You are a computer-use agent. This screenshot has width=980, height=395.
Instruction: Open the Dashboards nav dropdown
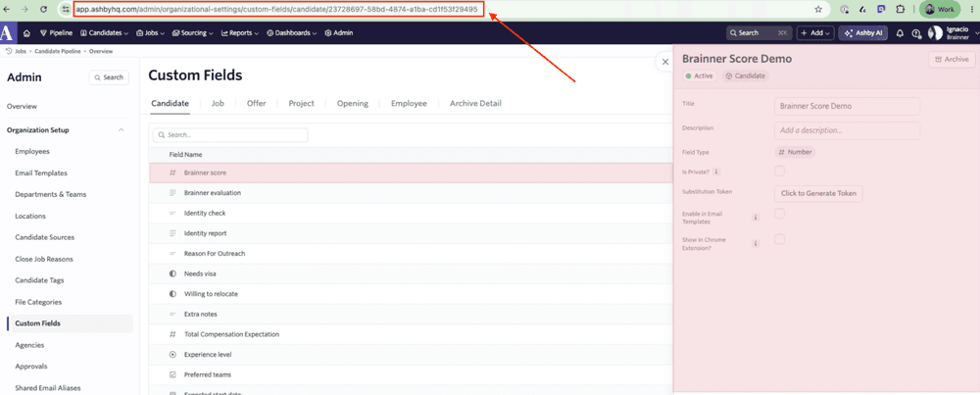pos(291,33)
